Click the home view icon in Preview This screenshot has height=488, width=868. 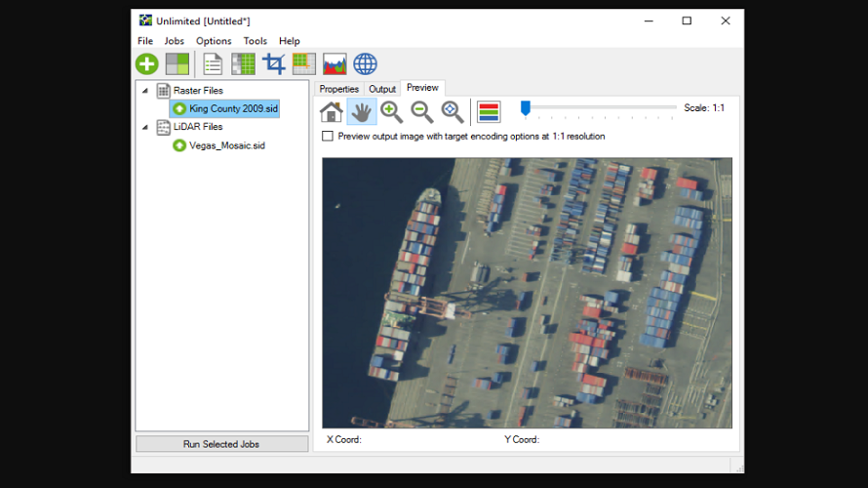332,112
